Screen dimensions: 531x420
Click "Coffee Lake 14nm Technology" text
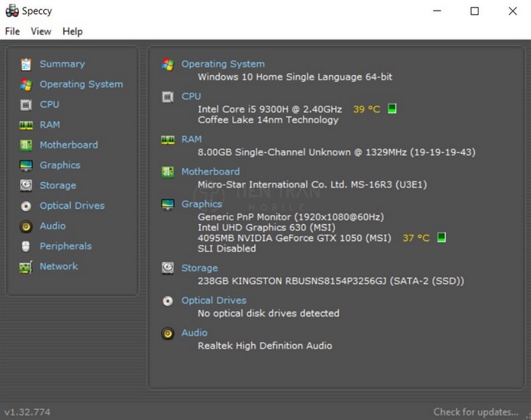pos(268,120)
